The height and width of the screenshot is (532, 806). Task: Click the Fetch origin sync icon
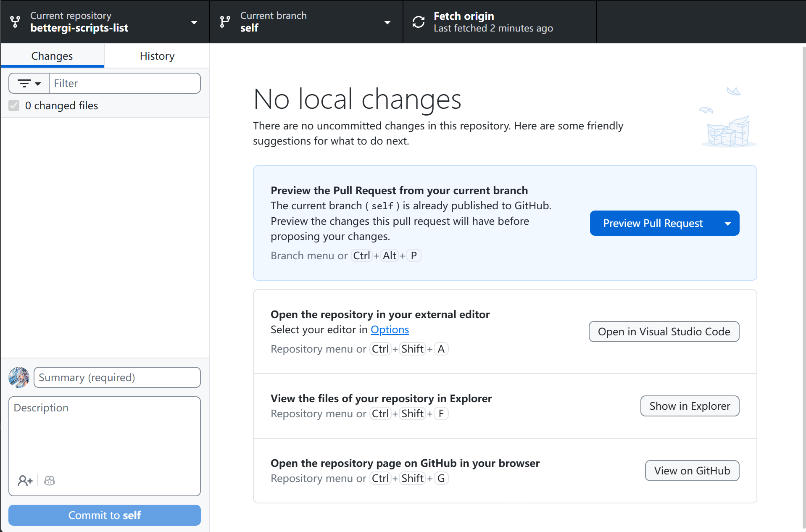(419, 22)
